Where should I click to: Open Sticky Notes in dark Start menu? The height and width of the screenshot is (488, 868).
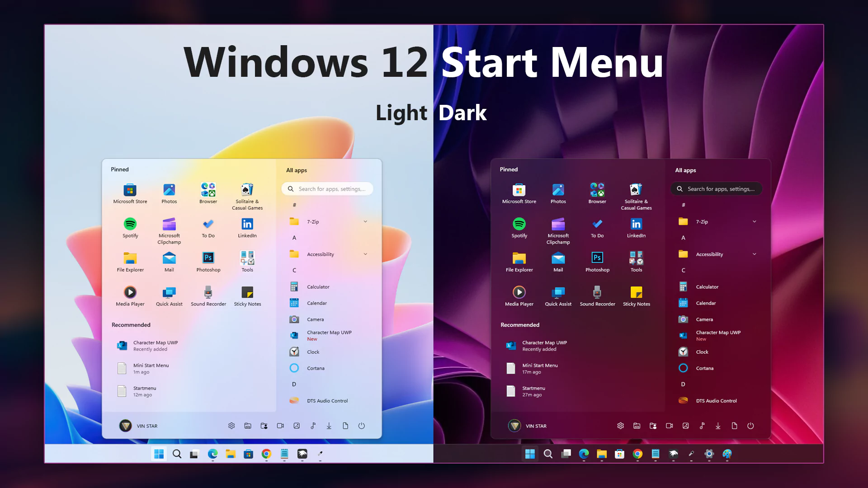637,296
